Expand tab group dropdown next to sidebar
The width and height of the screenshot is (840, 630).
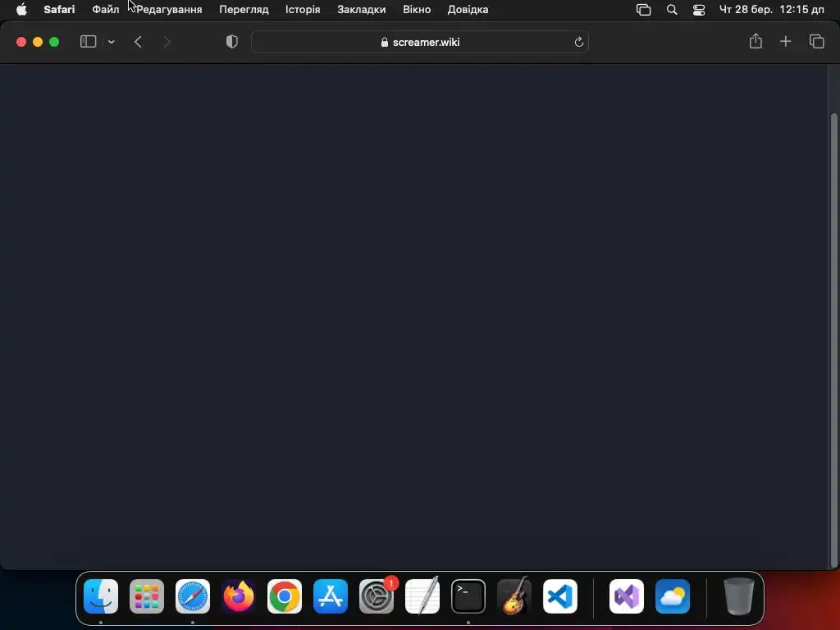point(111,42)
